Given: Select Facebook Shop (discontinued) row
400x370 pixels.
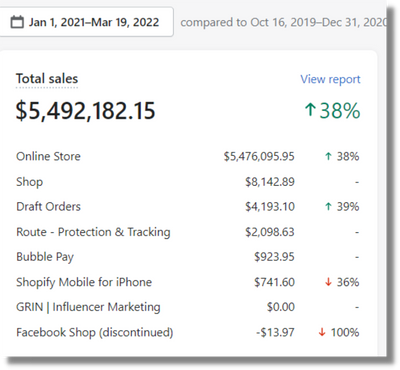Looking at the screenshot, I should tap(188, 332).
